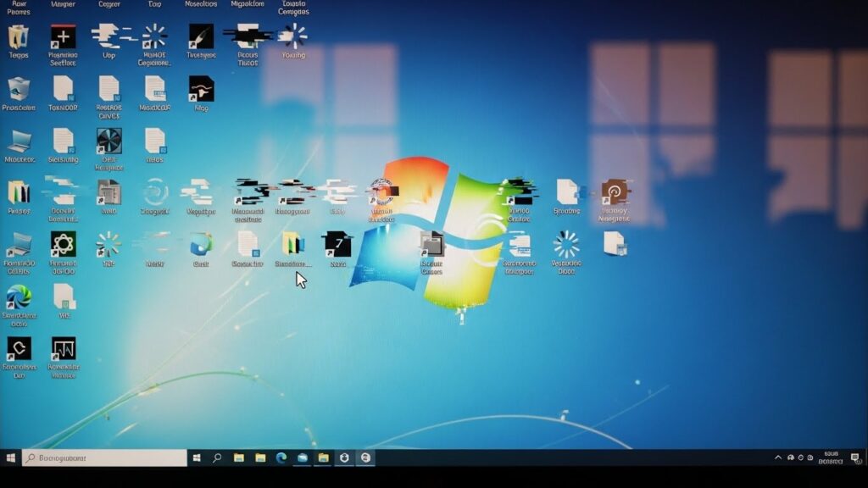Open the notification center icon
868x488 pixels.
(x=855, y=457)
